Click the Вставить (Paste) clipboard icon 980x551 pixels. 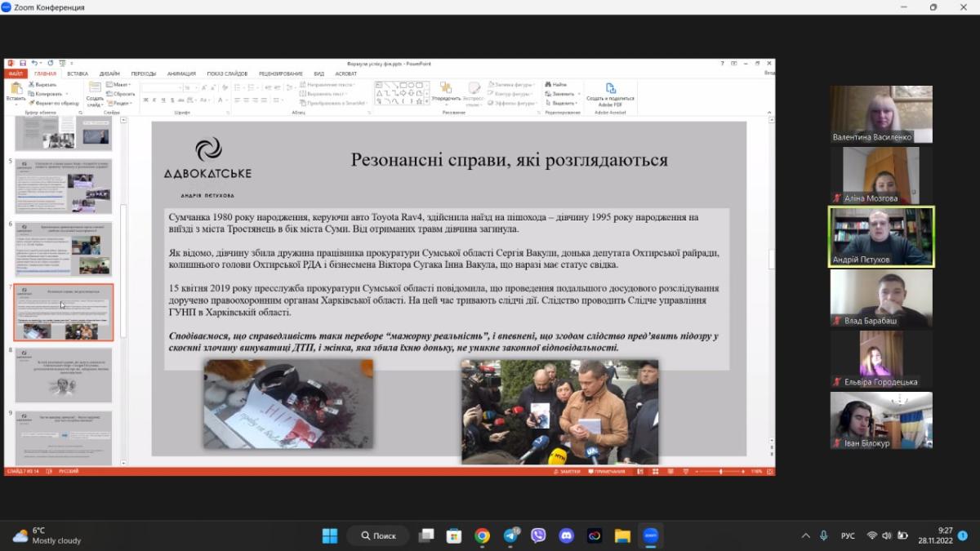coord(15,88)
